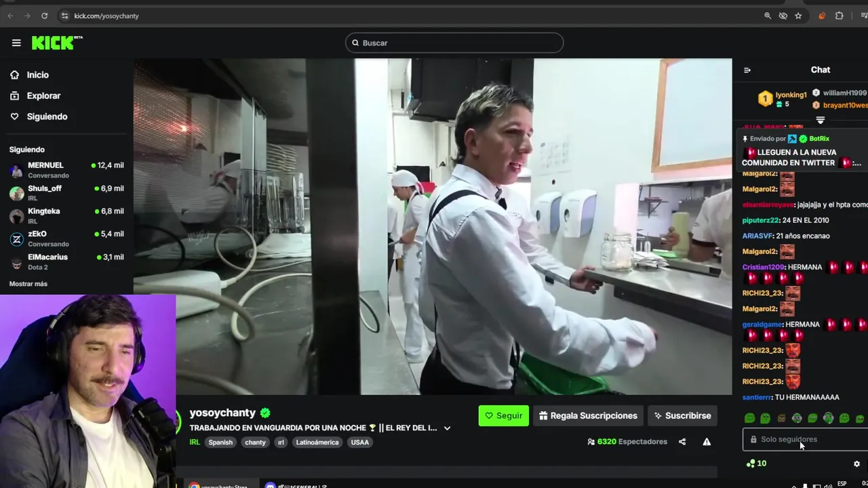Open the yosoychanty channel name
Screen dimensions: 868x488
coord(222,413)
